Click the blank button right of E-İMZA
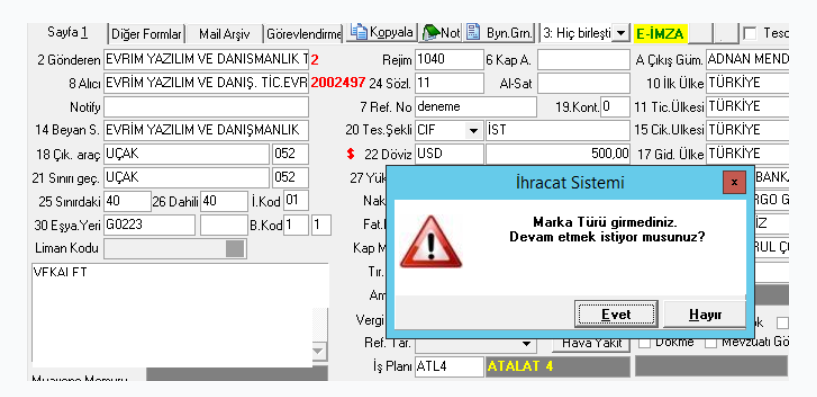This screenshot has height=397, width=817. click(x=701, y=34)
